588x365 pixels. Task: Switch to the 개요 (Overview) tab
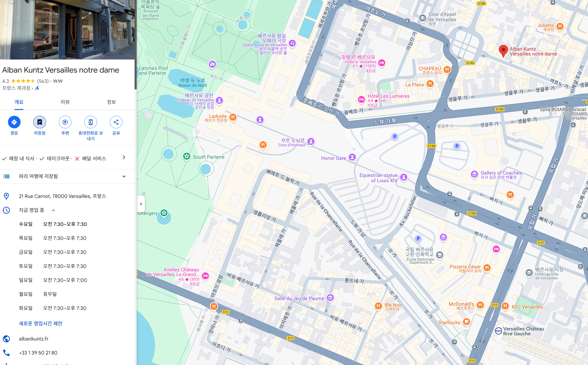[x=19, y=102]
